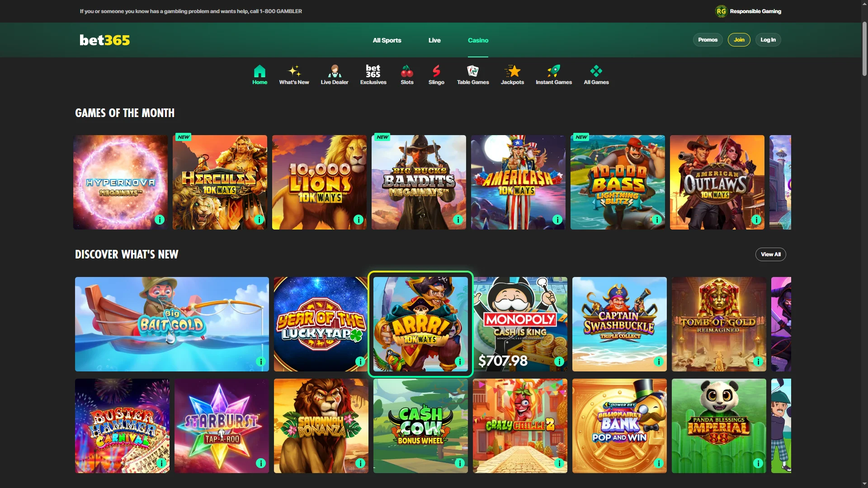Image resolution: width=868 pixels, height=488 pixels.
Task: Launch Billionaire's Bank Pop and Win
Action: [619, 426]
